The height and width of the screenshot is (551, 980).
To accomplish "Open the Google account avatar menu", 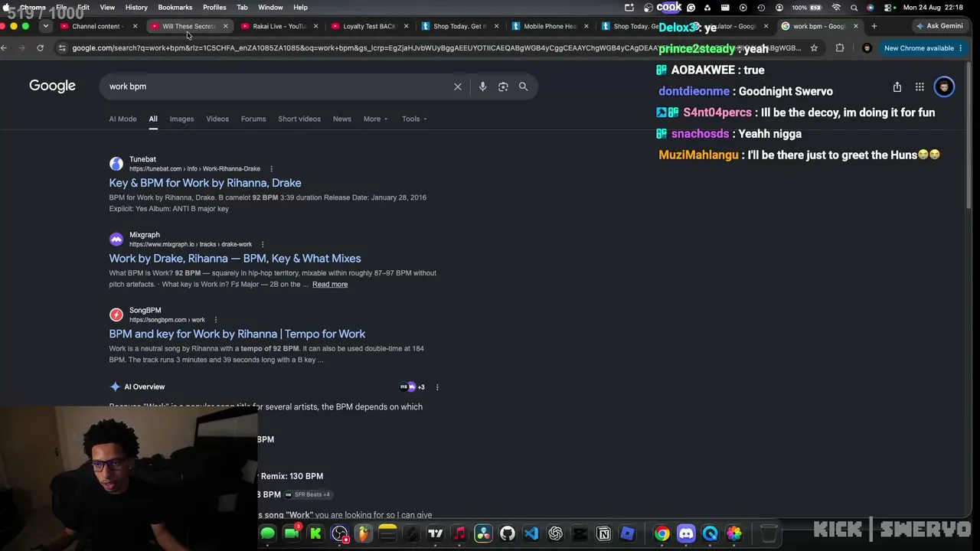I will point(944,86).
